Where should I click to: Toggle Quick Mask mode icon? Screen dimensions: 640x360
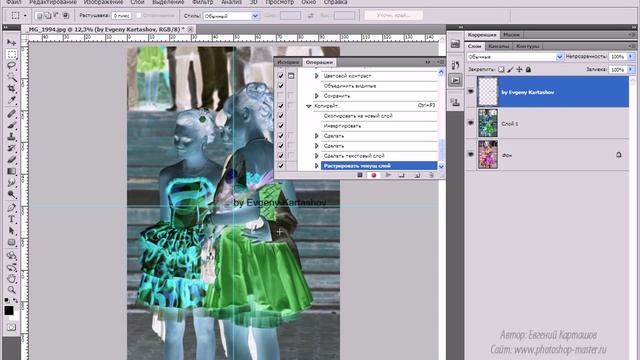(11, 327)
